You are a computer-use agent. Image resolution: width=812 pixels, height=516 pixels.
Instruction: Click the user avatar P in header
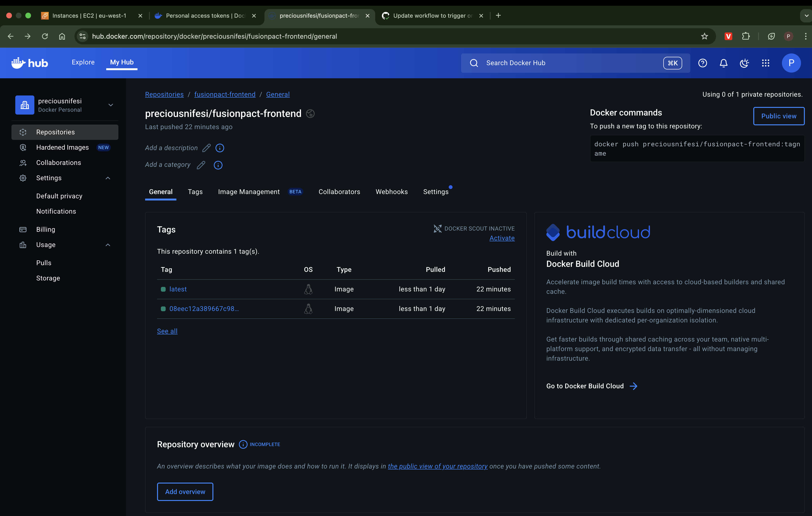pos(791,63)
